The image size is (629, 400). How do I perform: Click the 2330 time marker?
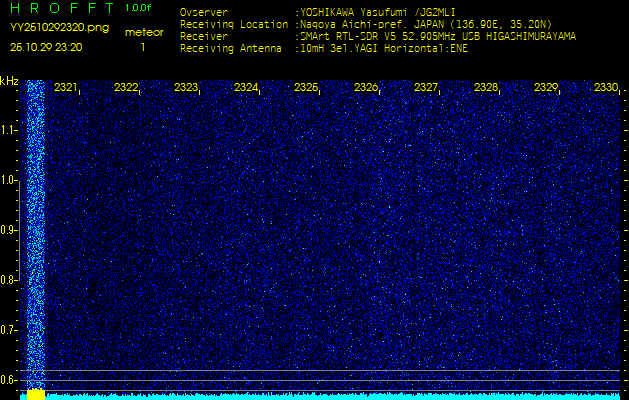coord(605,88)
